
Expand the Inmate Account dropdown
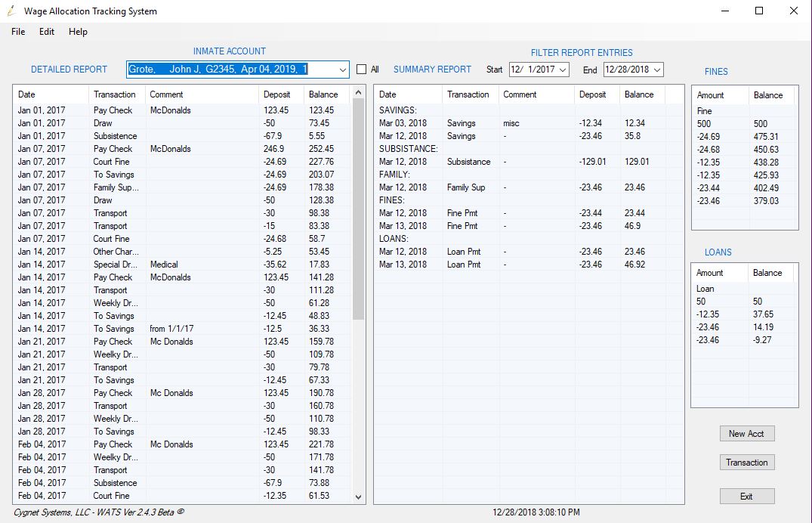pyautogui.click(x=342, y=70)
